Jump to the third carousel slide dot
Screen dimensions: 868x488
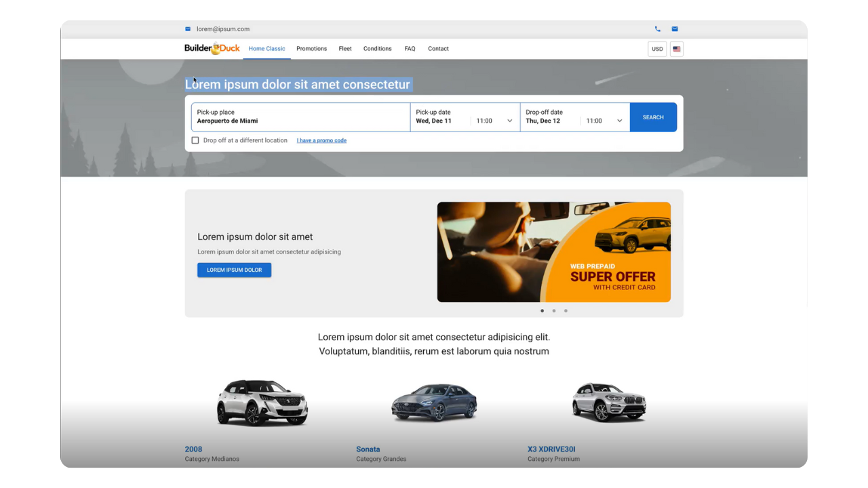(x=566, y=310)
